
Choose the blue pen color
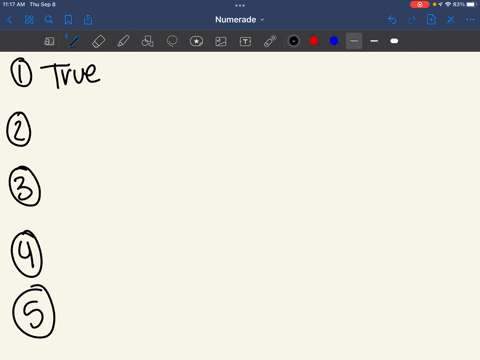click(x=334, y=41)
